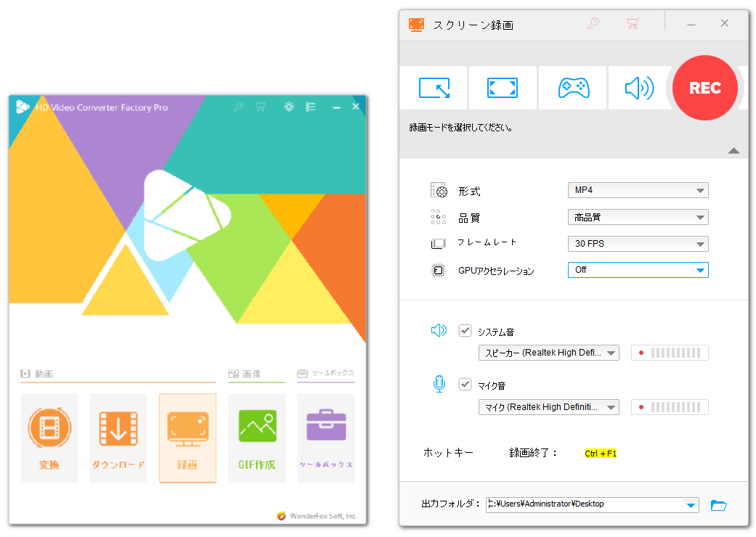Click the output folder path field
The width and height of the screenshot is (756, 537).
tap(585, 504)
